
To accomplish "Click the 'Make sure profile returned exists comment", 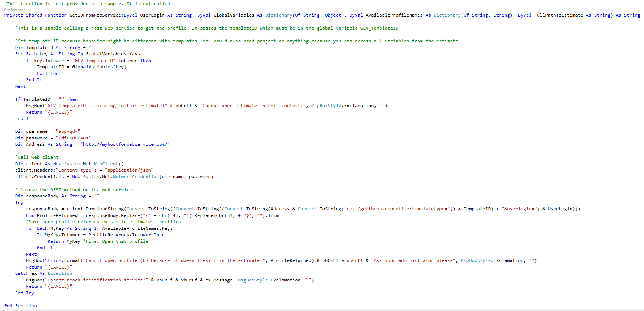I will point(103,222).
